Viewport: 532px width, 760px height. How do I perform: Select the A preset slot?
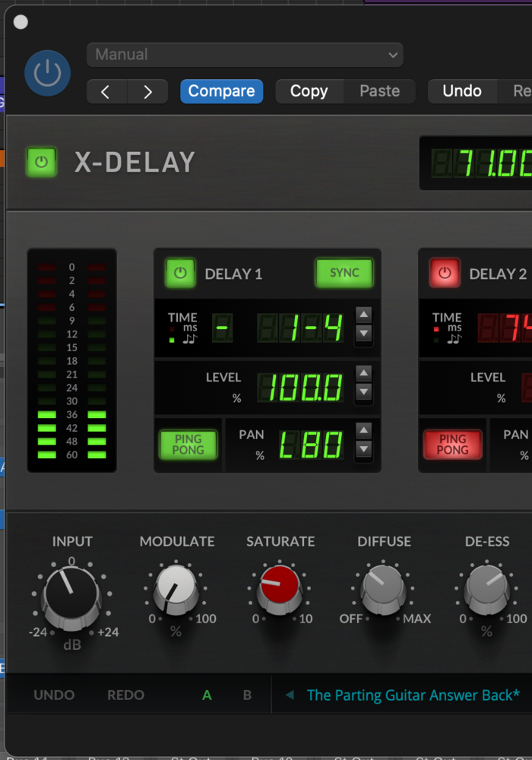click(207, 695)
